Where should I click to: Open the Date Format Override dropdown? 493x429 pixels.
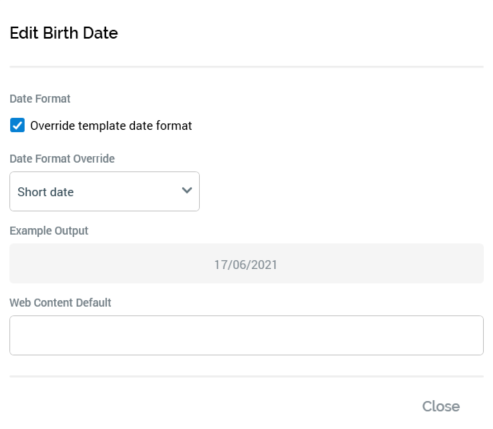[x=105, y=191]
